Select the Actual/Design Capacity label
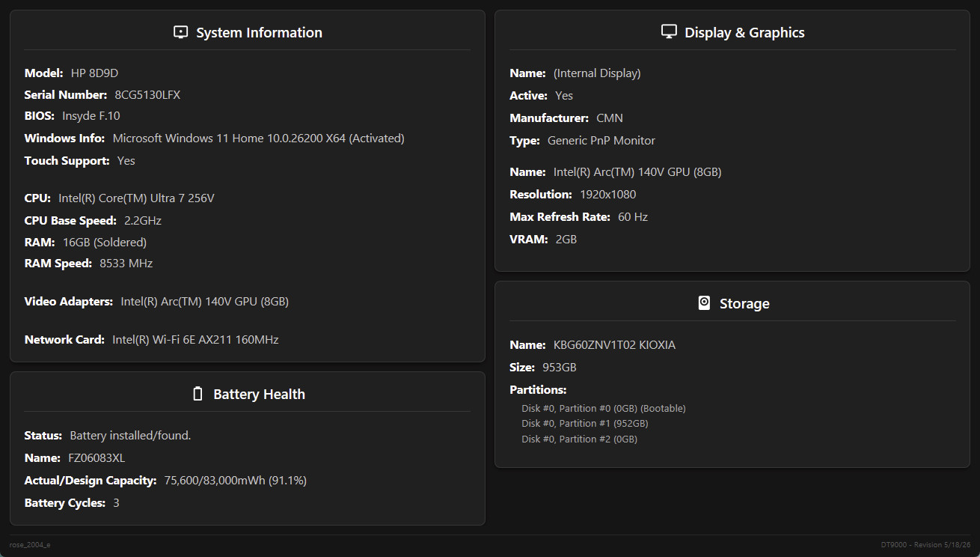The image size is (980, 557). click(x=91, y=481)
